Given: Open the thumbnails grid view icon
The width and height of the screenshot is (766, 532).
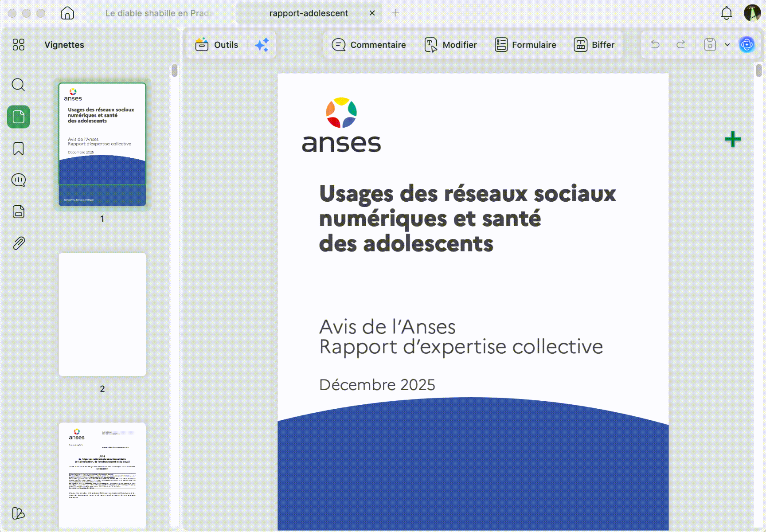Looking at the screenshot, I should click(x=19, y=45).
